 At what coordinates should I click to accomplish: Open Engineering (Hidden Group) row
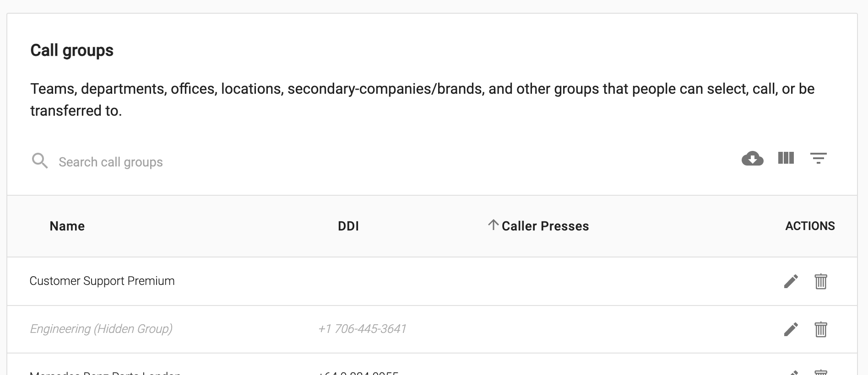point(432,329)
